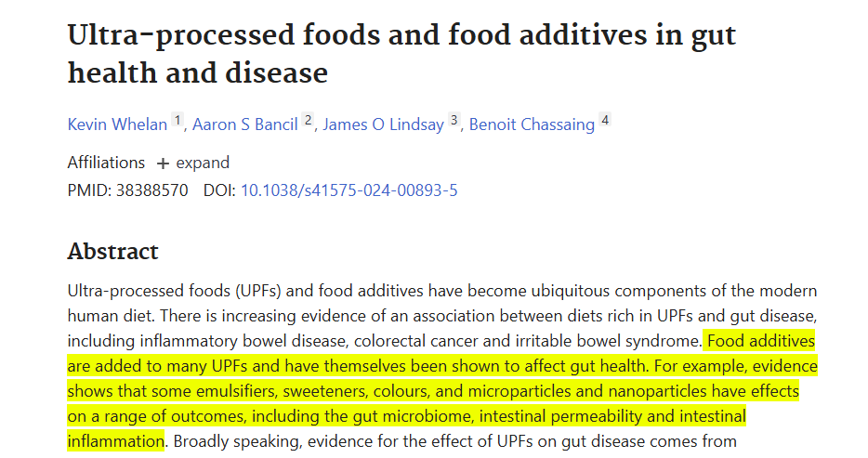868x458 pixels.
Task: Open the Benoit Chassaing author link
Action: coord(532,124)
